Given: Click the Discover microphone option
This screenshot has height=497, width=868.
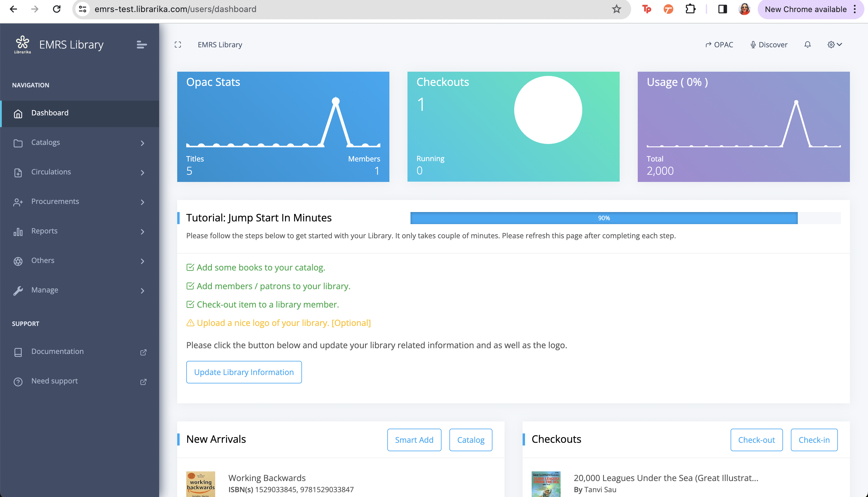Looking at the screenshot, I should (x=769, y=45).
